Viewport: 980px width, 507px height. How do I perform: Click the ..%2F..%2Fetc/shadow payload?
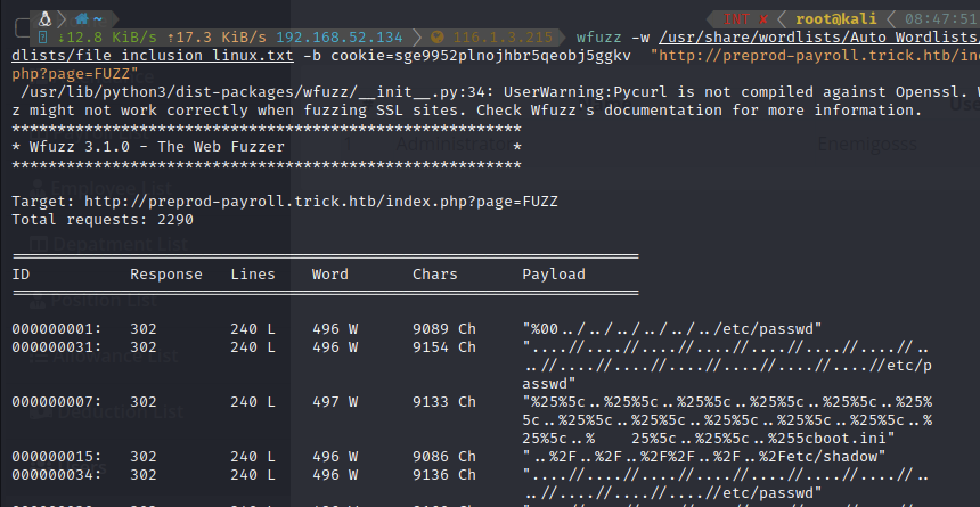[704, 457]
